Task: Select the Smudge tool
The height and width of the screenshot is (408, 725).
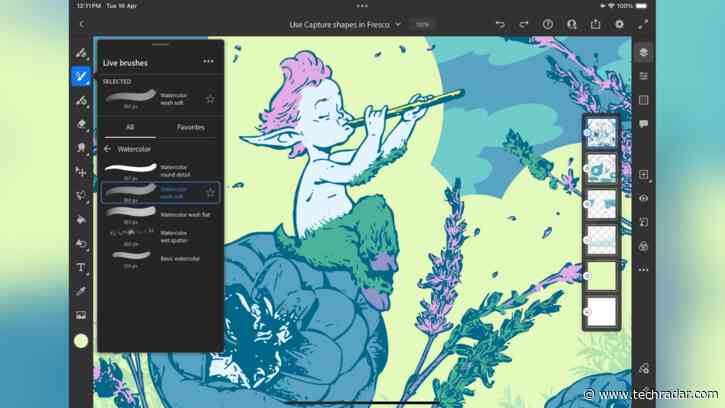Action: (x=81, y=148)
